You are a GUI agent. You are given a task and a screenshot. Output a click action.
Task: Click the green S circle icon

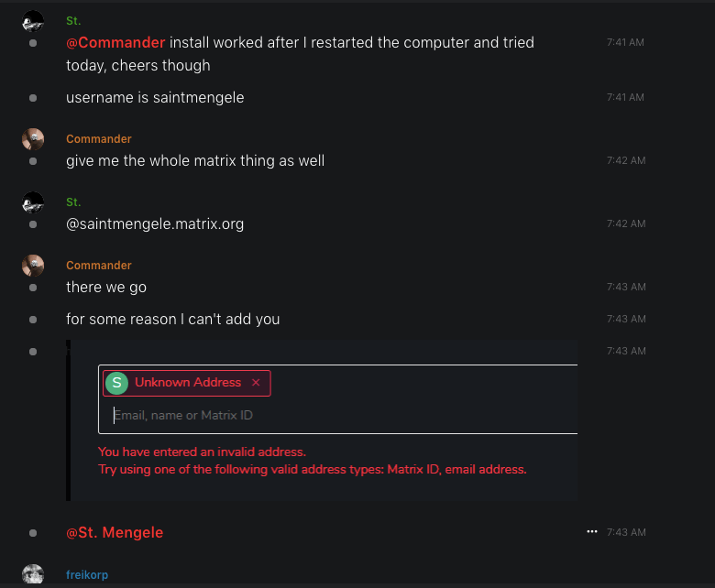click(116, 383)
